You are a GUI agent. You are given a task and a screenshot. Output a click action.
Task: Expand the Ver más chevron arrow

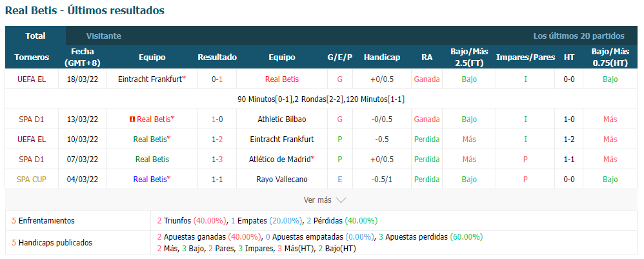341,200
